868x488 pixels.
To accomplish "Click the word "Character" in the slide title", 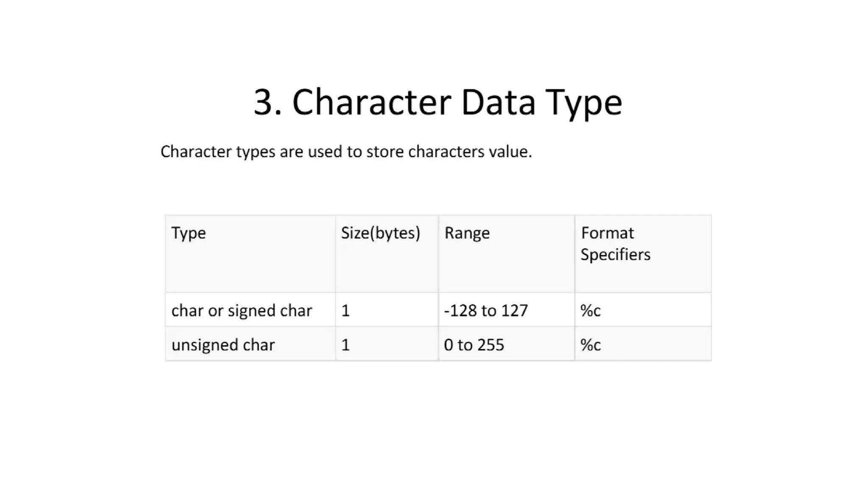I will pos(371,102).
